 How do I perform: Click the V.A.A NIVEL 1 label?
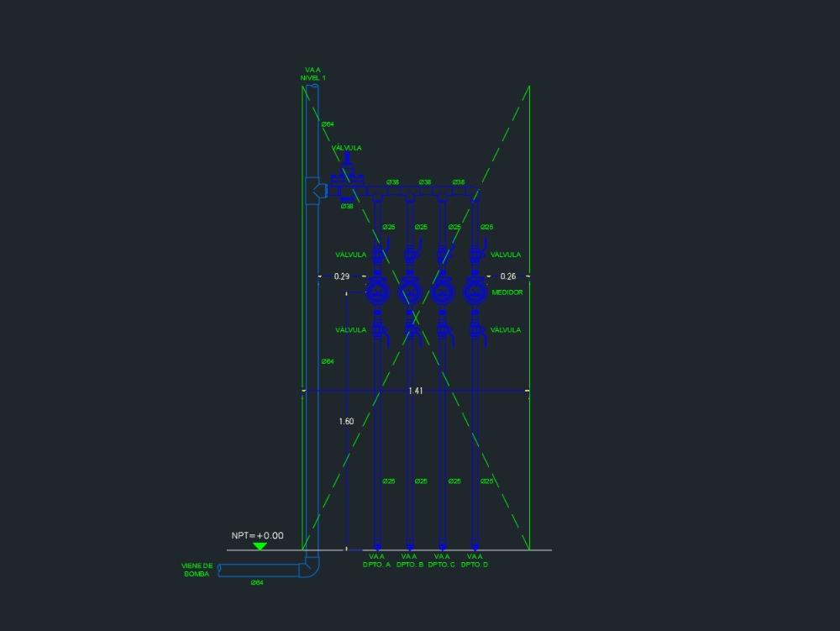(x=313, y=74)
